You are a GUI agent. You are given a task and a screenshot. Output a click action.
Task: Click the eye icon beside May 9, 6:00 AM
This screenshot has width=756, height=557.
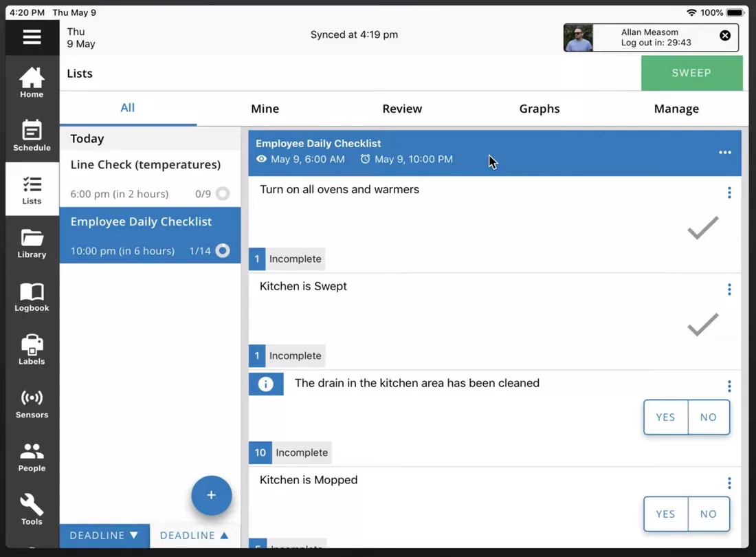[x=261, y=159]
